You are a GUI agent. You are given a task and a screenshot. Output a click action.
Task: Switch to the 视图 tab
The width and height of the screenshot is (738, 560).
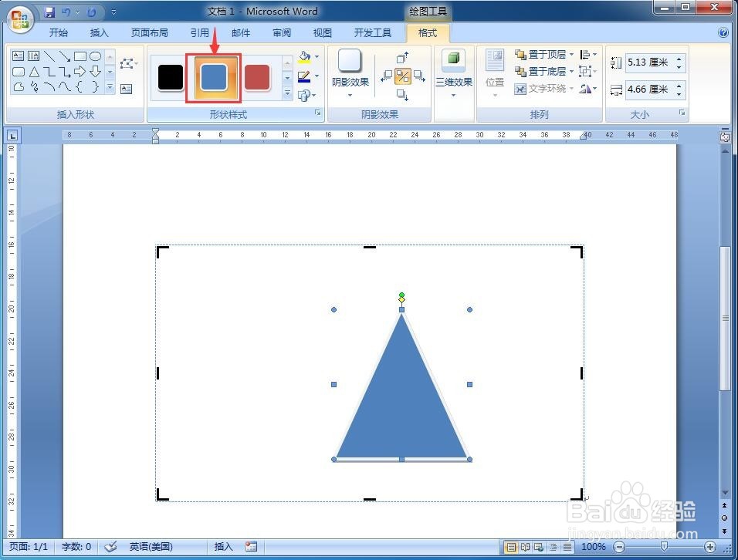[323, 33]
